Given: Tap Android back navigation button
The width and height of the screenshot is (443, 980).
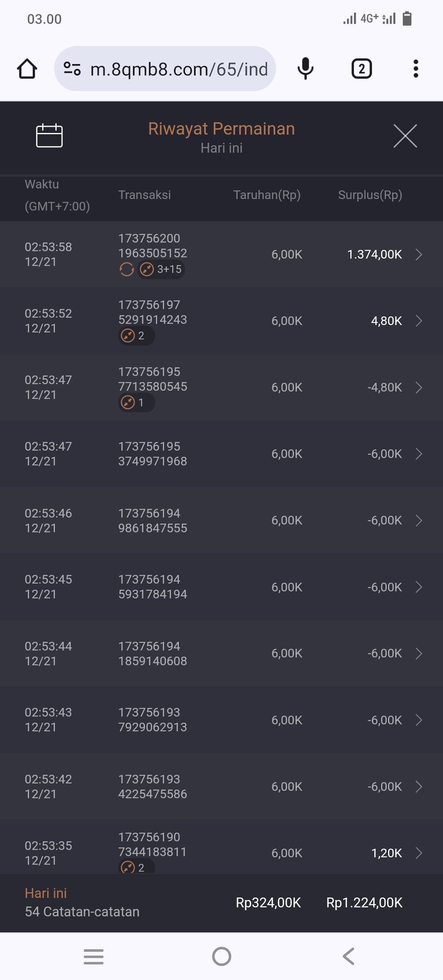Looking at the screenshot, I should tap(349, 957).
